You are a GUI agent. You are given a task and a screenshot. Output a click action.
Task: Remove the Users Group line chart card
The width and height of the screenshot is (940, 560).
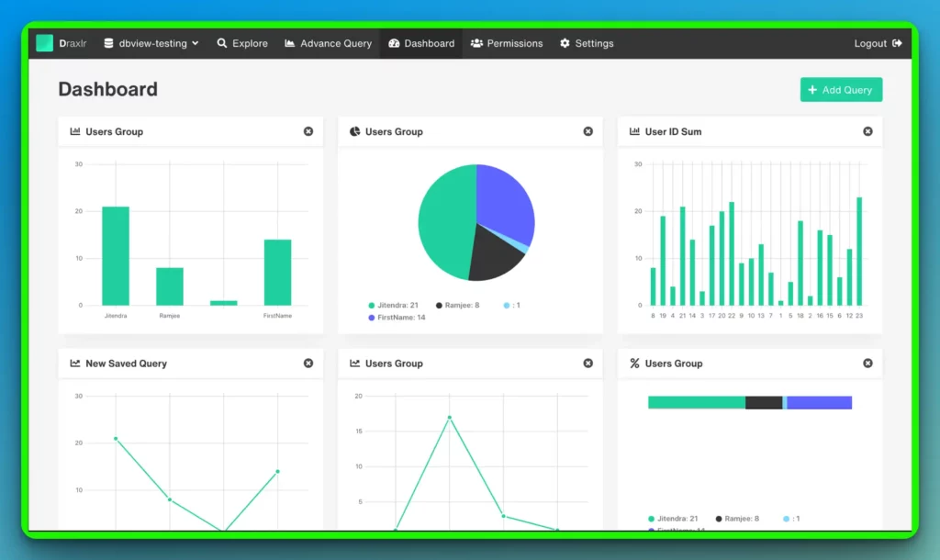588,364
